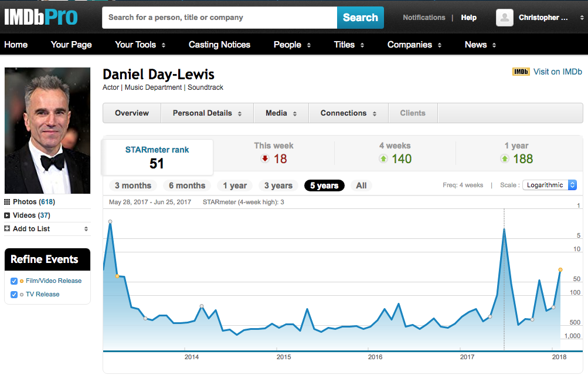Open the Your Tools dropdown menu
The image size is (588, 378).
(140, 45)
